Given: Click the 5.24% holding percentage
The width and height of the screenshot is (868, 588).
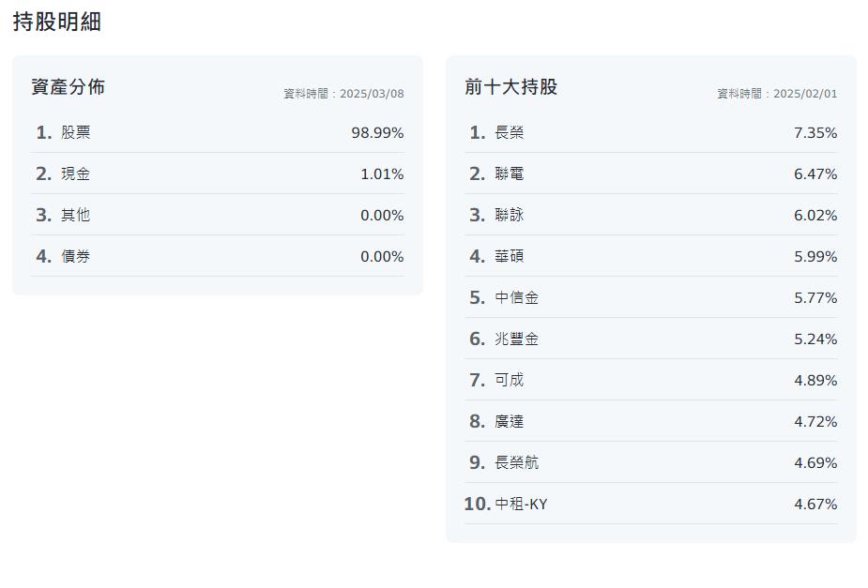Looking at the screenshot, I should pyautogui.click(x=815, y=339).
